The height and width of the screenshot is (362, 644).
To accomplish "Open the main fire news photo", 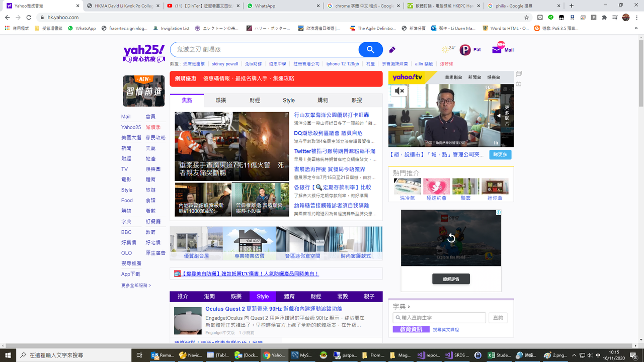I will click(x=232, y=146).
